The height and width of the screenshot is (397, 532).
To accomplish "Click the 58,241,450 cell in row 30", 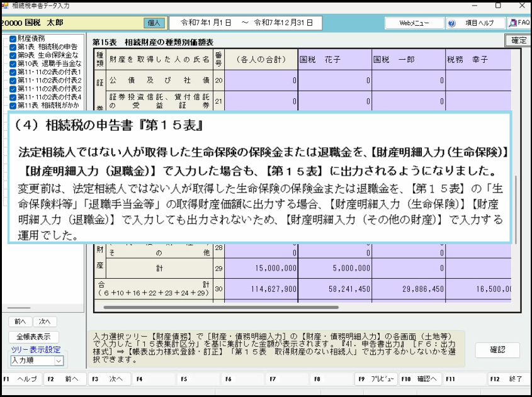I will click(x=334, y=289).
